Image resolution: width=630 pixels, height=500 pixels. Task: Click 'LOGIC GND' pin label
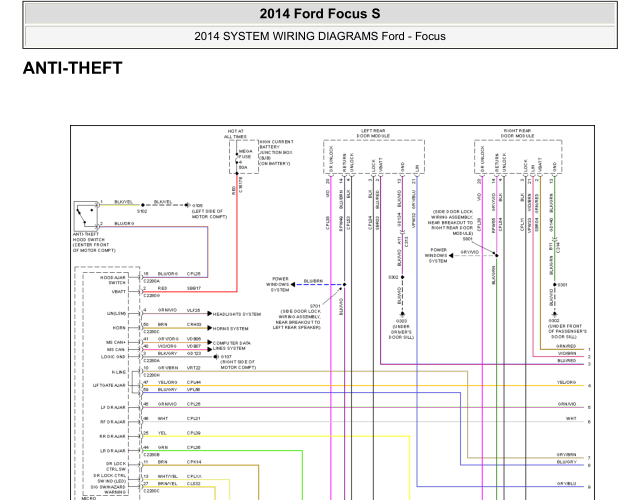(113, 357)
